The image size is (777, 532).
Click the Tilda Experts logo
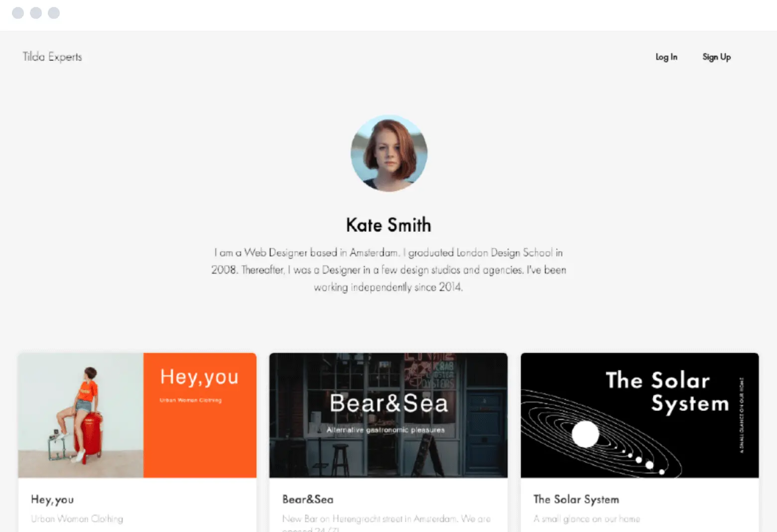52,57
